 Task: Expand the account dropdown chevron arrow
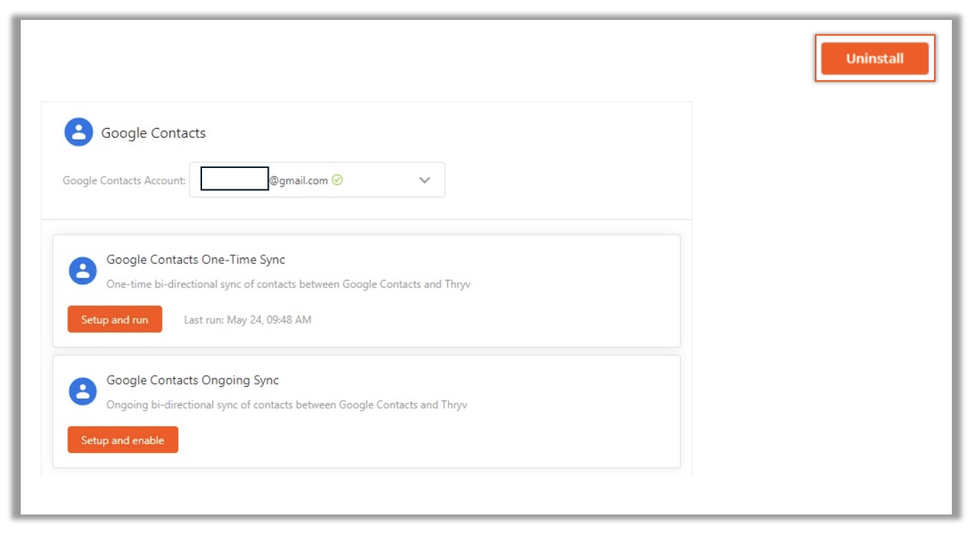point(424,180)
